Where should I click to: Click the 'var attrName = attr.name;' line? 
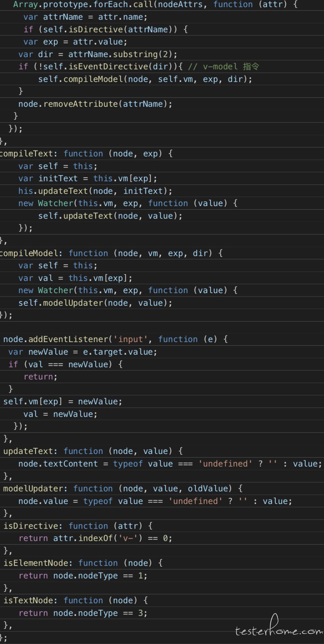(85, 17)
